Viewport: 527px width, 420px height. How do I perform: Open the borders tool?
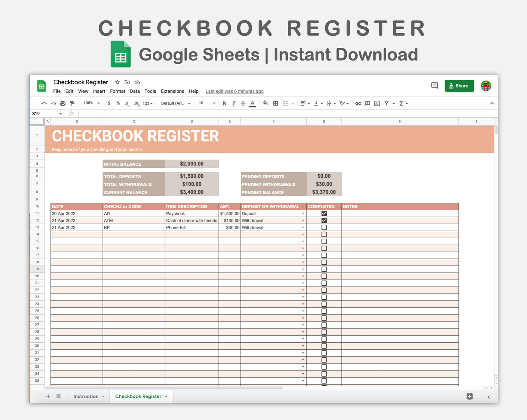pyautogui.click(x=275, y=104)
